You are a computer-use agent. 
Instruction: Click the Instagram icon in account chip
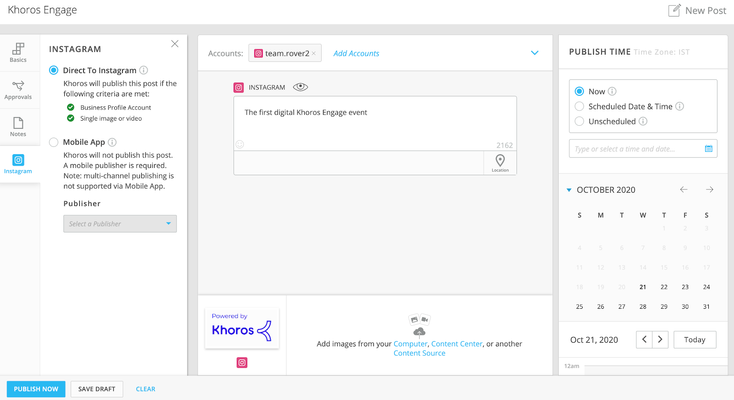(258, 53)
